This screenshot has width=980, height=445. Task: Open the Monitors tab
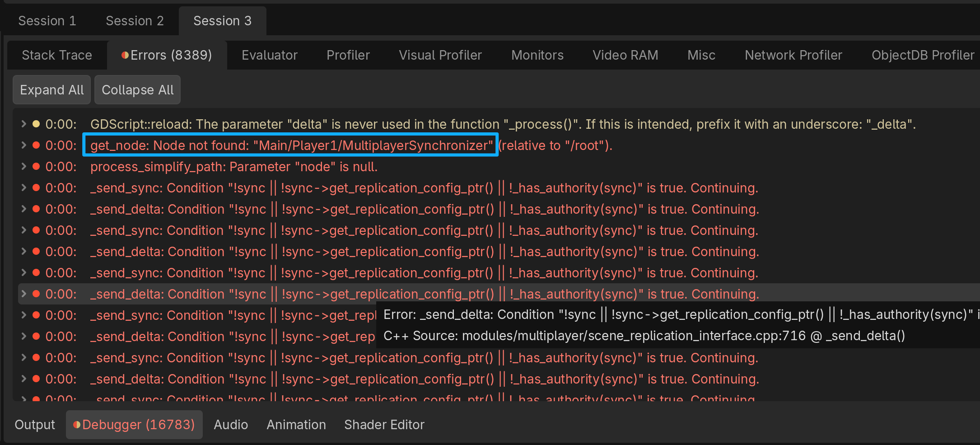pyautogui.click(x=537, y=55)
